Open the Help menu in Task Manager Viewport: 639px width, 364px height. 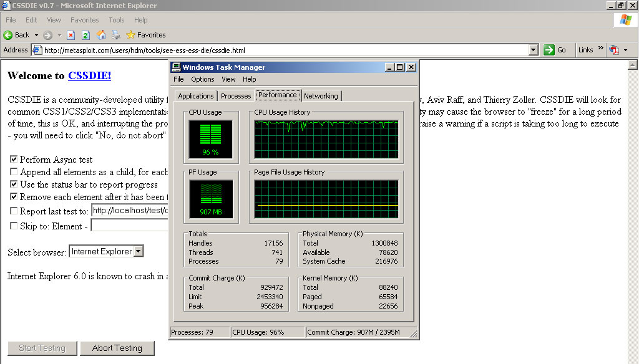tap(250, 79)
